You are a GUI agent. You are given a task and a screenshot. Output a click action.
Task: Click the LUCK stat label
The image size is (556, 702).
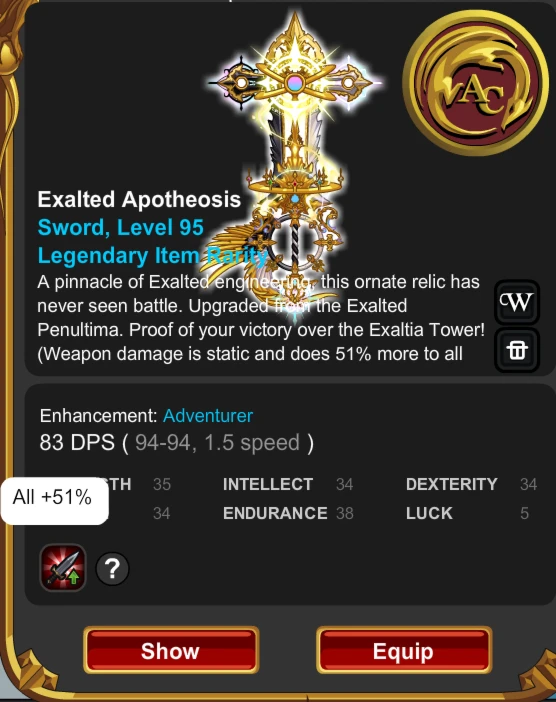tap(429, 513)
